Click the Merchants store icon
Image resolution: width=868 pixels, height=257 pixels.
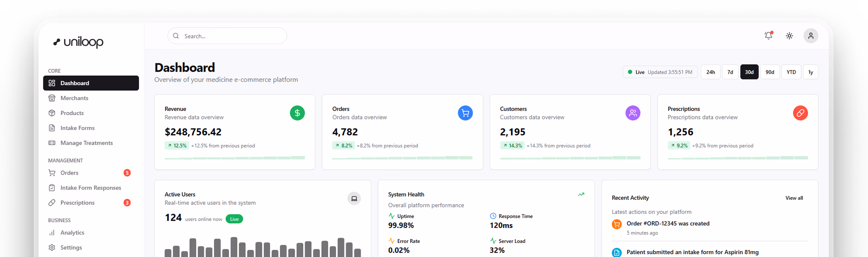click(52, 98)
